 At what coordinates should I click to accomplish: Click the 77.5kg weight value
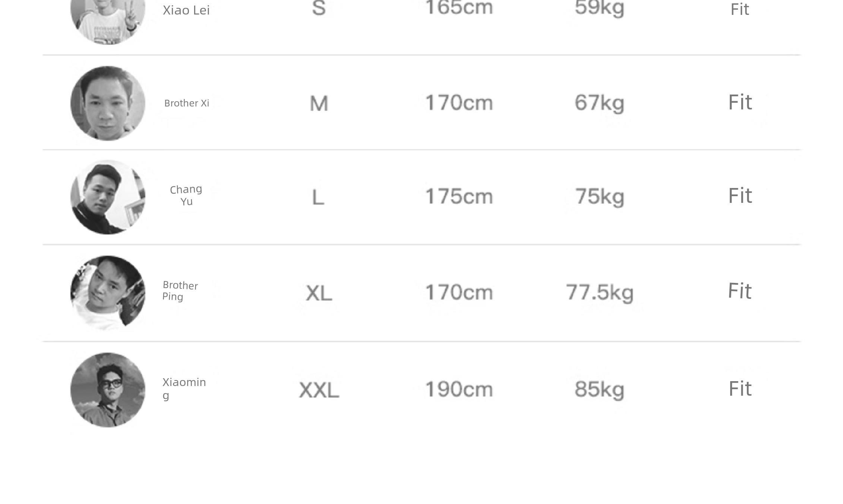tap(599, 292)
